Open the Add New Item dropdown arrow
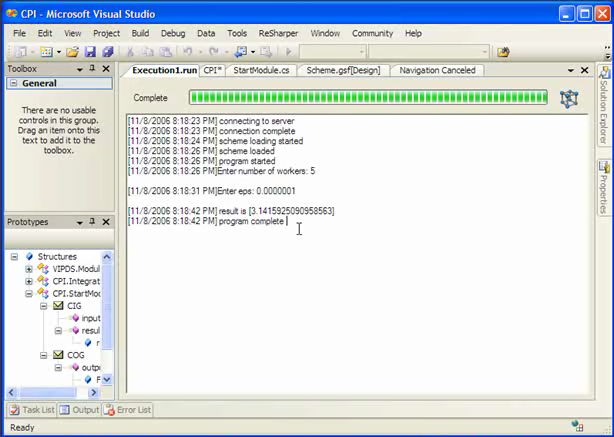This screenshot has width=614, height=437. (59, 52)
